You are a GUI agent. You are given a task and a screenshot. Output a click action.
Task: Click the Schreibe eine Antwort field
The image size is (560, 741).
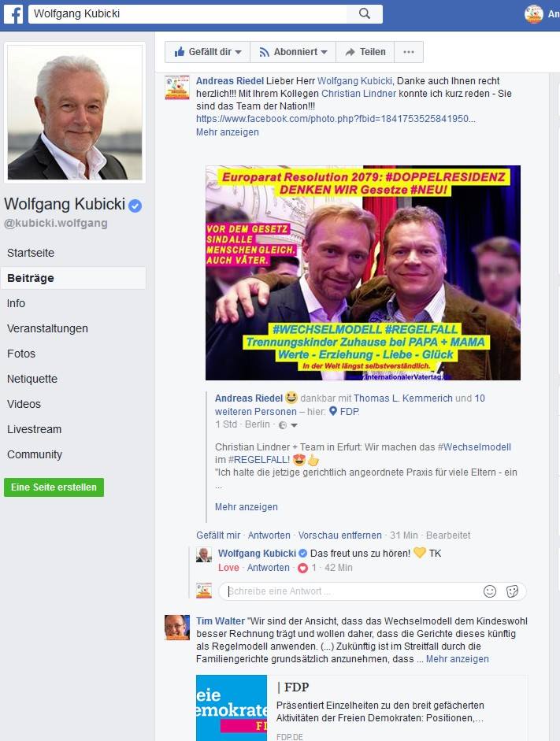[x=352, y=591]
